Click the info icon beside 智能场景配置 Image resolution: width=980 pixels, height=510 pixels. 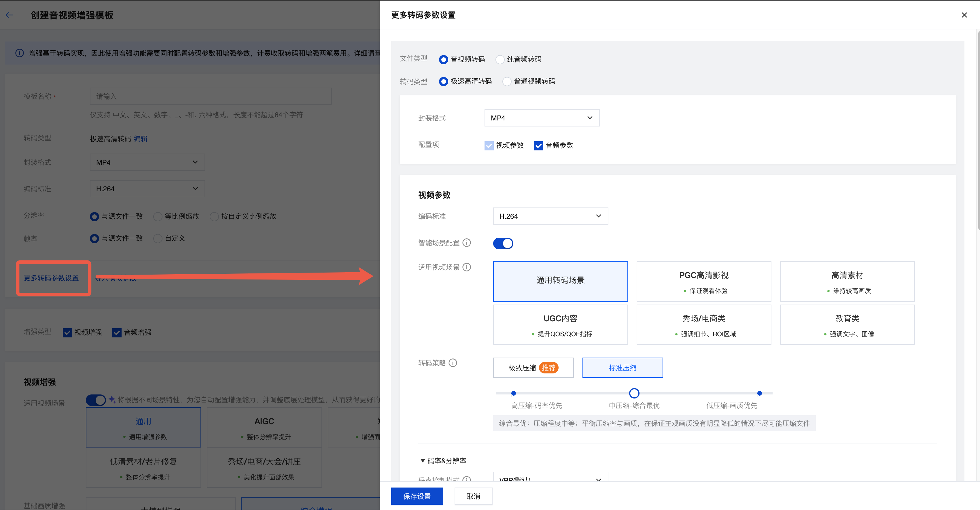[466, 242]
